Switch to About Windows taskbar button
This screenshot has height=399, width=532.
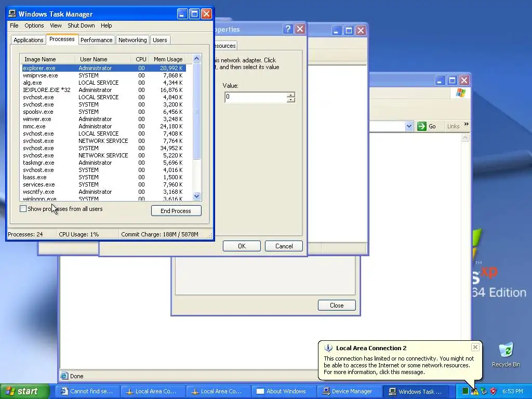(283, 391)
